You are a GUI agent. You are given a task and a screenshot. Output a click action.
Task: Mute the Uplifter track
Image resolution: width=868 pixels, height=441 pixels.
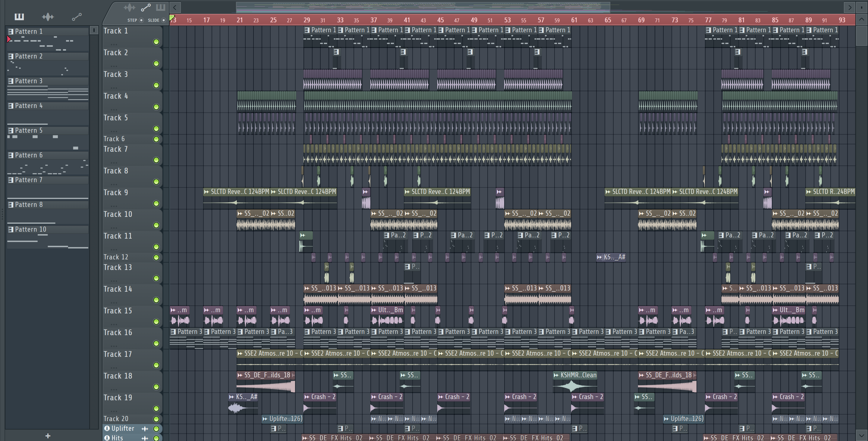156,429
